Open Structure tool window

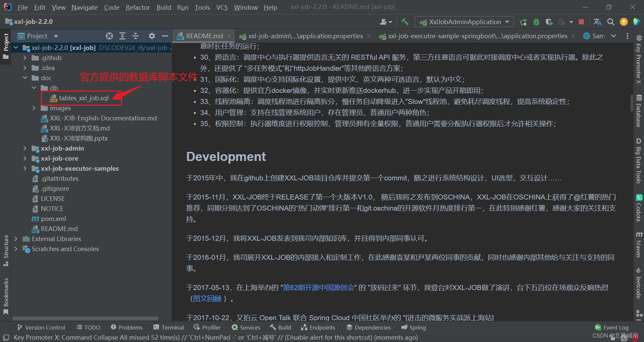[x=6, y=250]
